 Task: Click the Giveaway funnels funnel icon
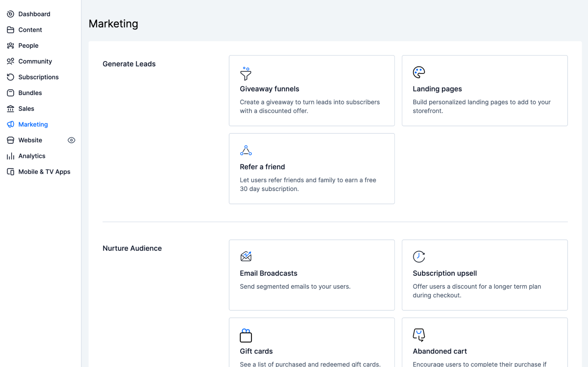pyautogui.click(x=246, y=73)
